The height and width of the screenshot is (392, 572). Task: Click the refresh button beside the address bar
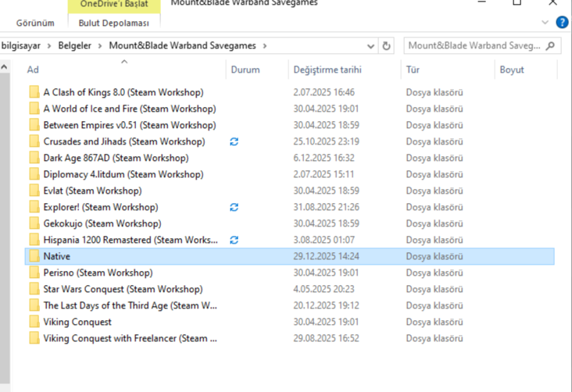pos(386,46)
